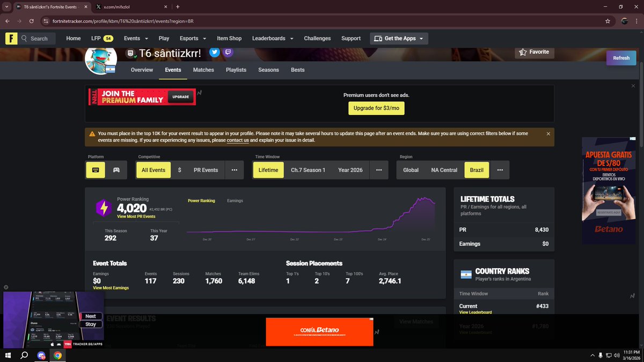
Task: Add player with the Favorite star button
Action: pos(535,52)
